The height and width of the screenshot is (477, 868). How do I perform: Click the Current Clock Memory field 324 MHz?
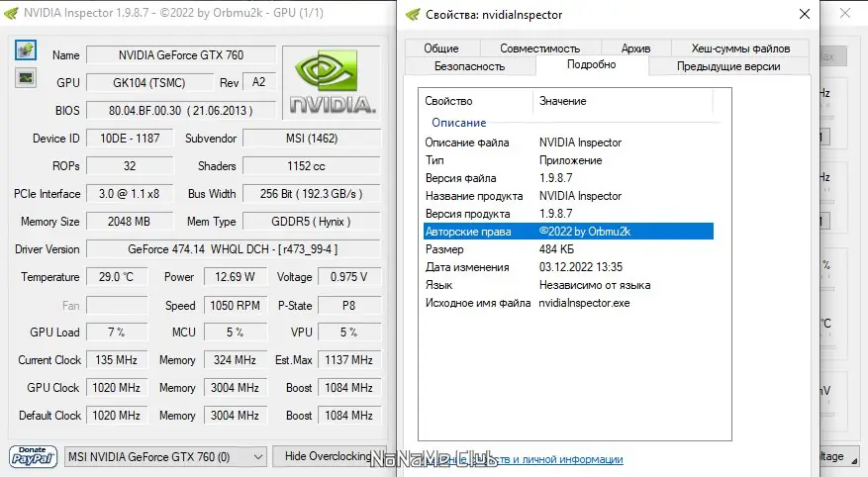(x=236, y=359)
